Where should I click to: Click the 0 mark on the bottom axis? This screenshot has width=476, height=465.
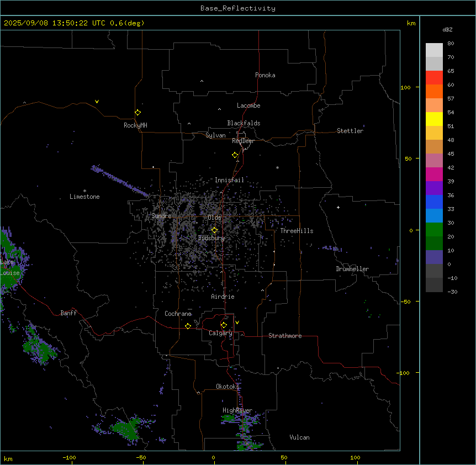pyautogui.click(x=213, y=457)
